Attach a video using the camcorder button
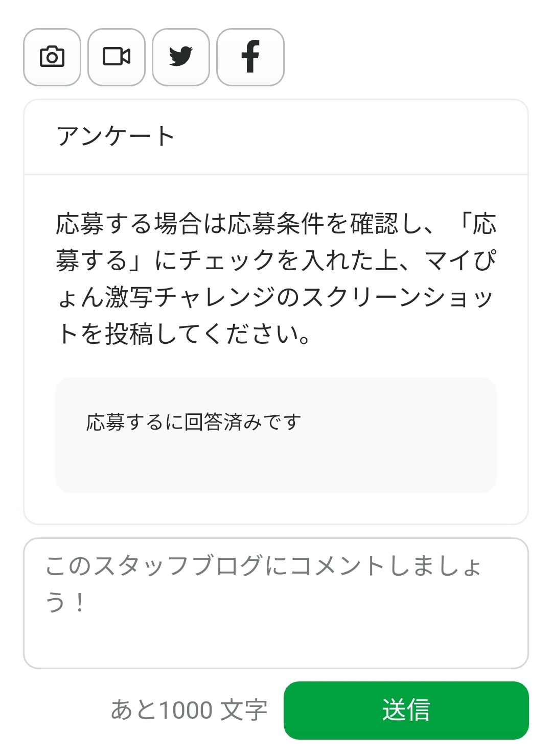 coord(117,57)
